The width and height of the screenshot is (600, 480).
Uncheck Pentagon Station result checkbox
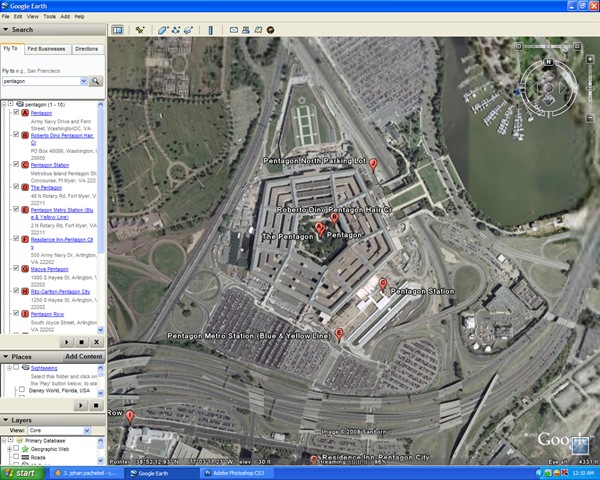(x=16, y=164)
